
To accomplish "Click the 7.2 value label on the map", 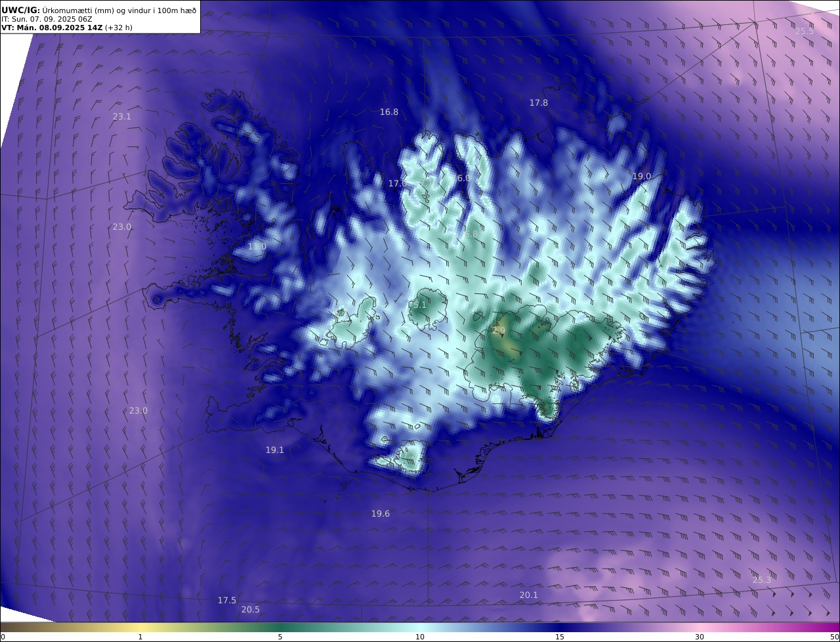I will pyautogui.click(x=409, y=454).
